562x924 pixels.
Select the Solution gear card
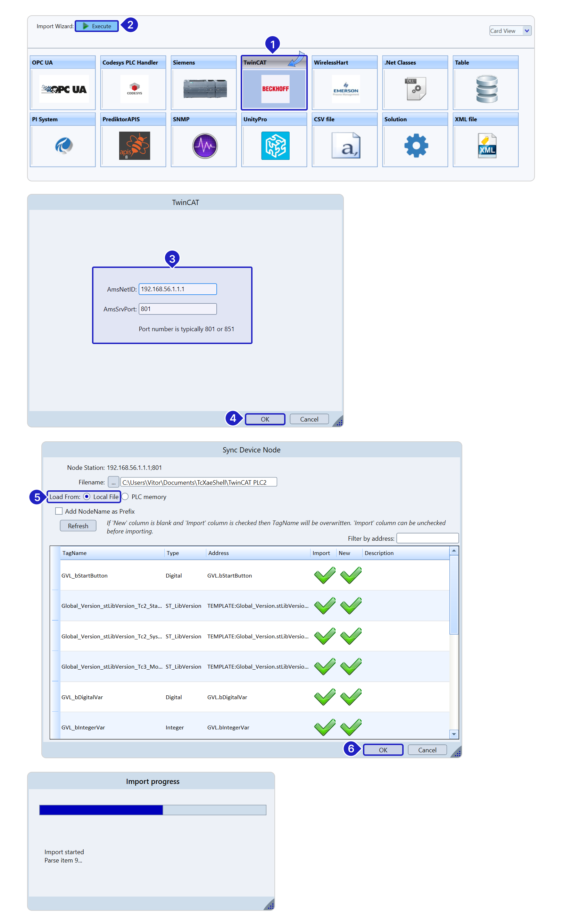pyautogui.click(x=415, y=139)
